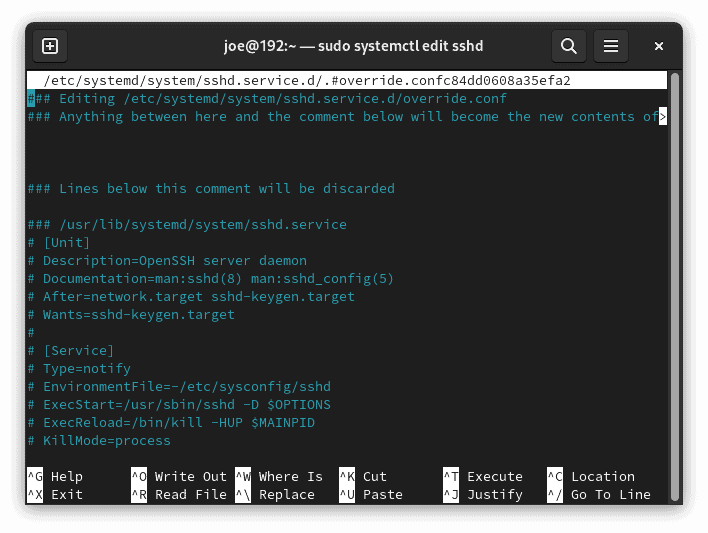The height and width of the screenshot is (533, 708).
Task: Click the 'Type=notify' line
Action: pos(79,369)
